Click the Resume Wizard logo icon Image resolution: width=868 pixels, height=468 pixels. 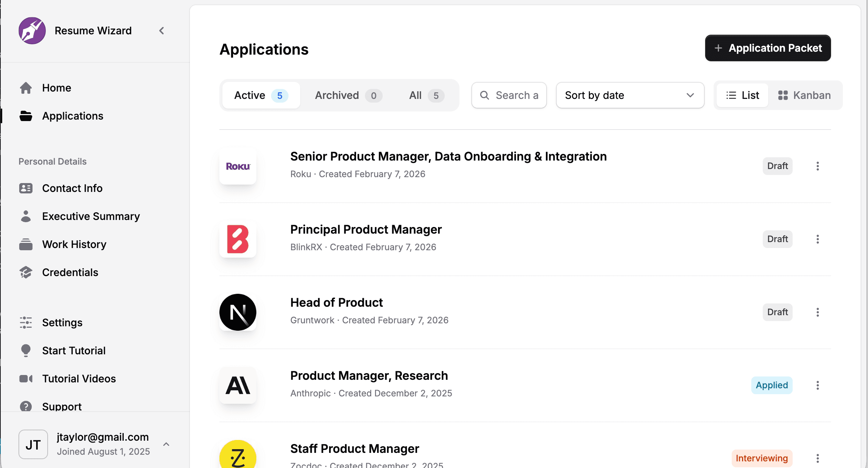coord(32,31)
